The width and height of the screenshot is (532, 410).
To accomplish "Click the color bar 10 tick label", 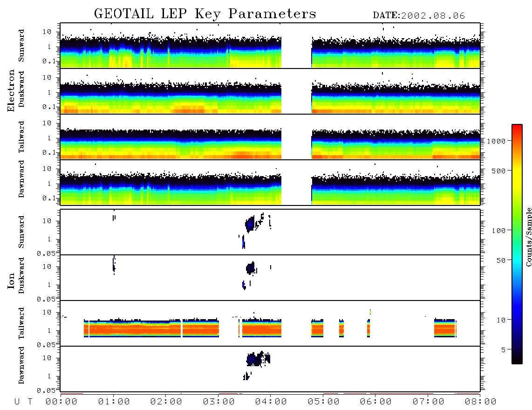I will pos(501,320).
